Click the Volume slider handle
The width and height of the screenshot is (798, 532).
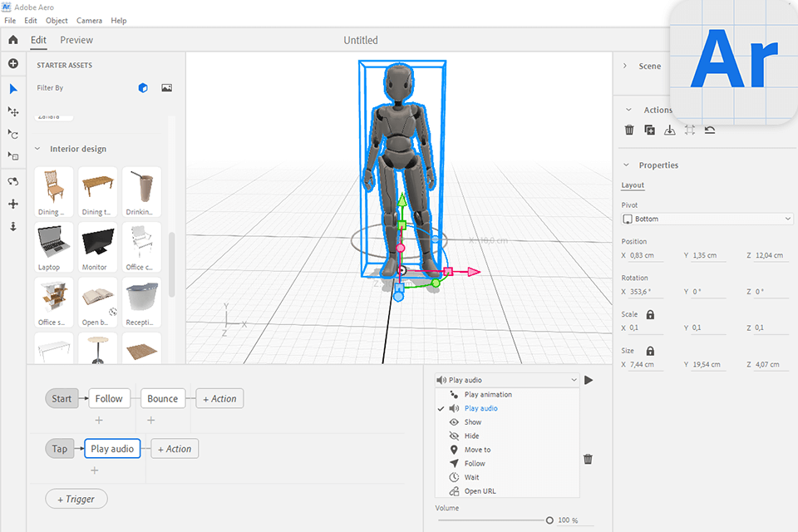(x=549, y=520)
